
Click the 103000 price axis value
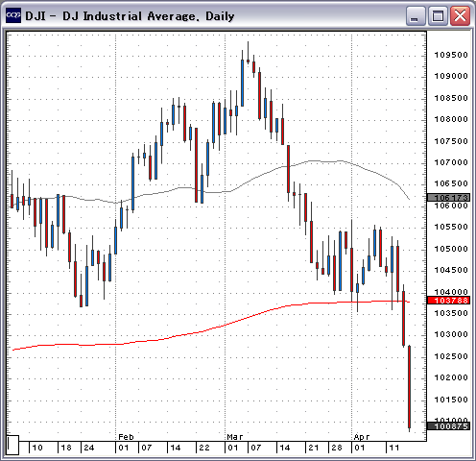click(451, 334)
